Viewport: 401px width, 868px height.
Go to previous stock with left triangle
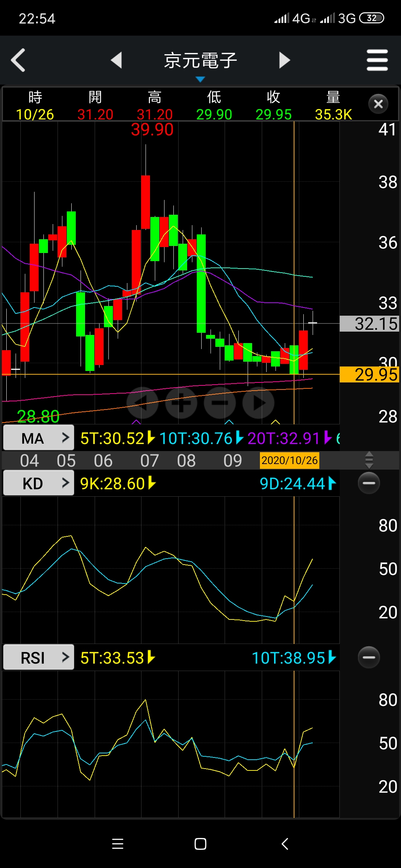point(117,60)
